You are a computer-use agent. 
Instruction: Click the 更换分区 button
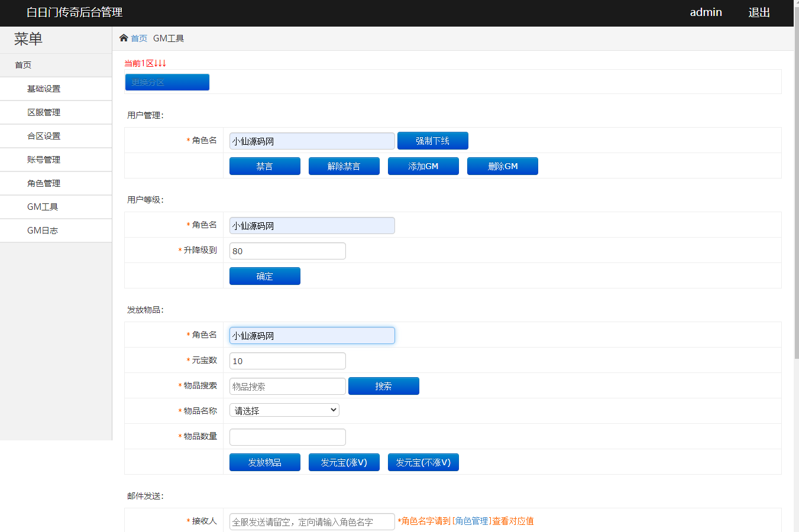pyautogui.click(x=167, y=82)
